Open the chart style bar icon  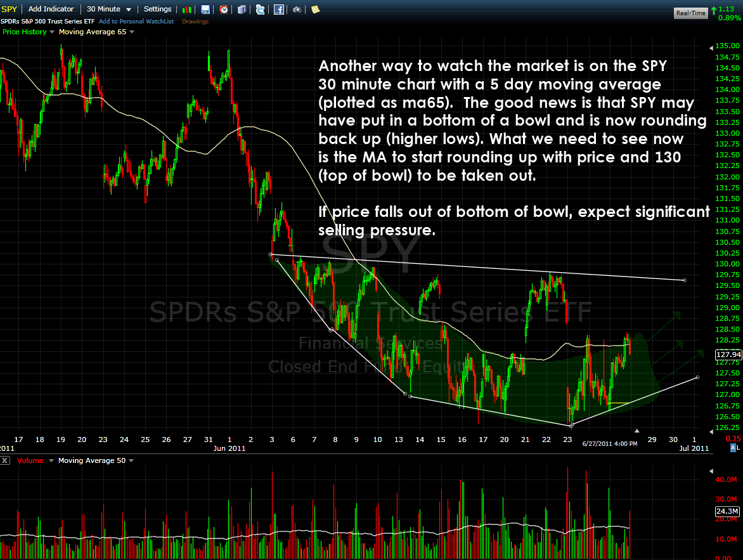(186, 10)
